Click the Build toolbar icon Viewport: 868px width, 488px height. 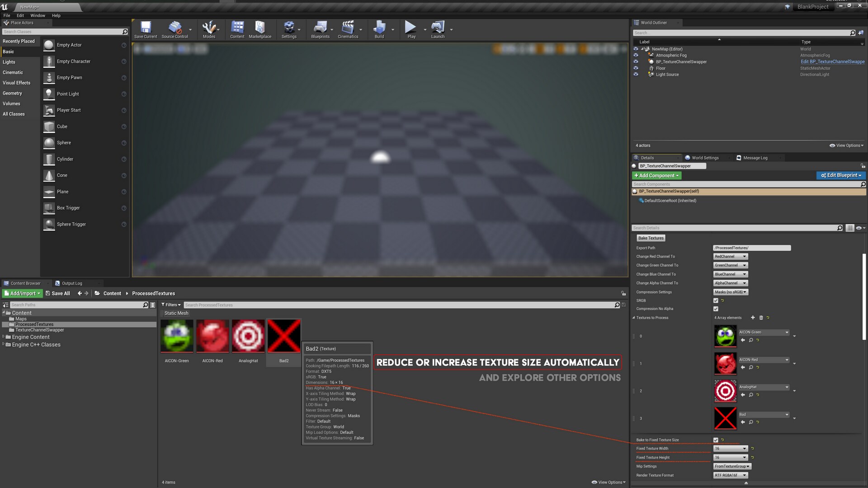pyautogui.click(x=379, y=28)
